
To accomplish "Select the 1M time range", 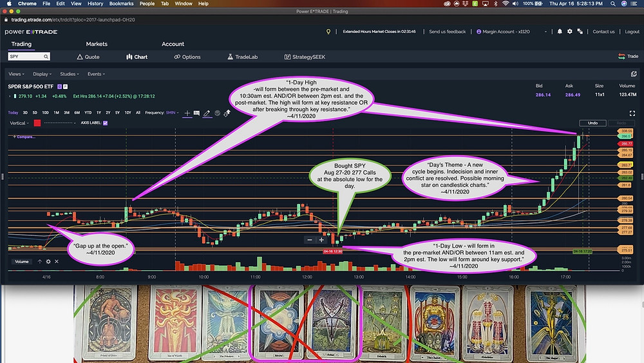I will pyautogui.click(x=56, y=113).
